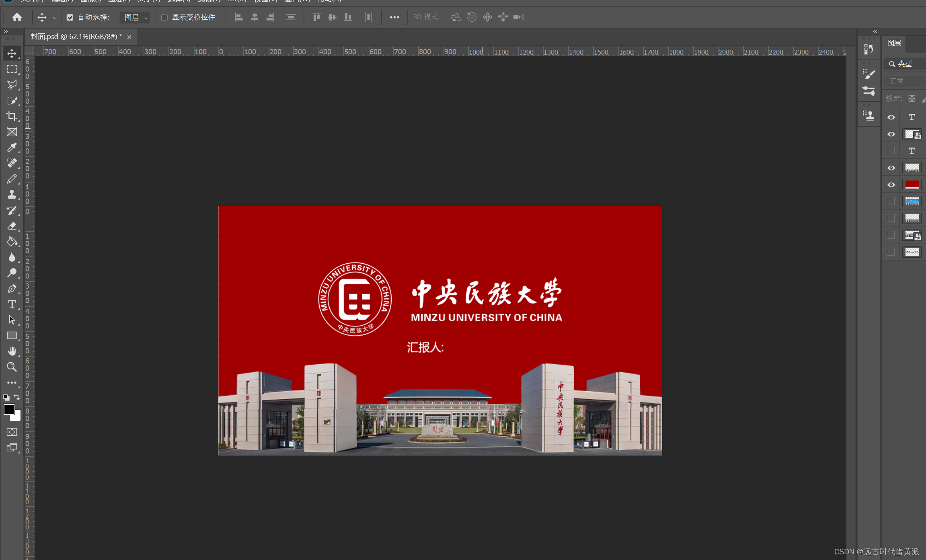Click the foreground color black swatch
The image size is (926, 560).
(x=8, y=409)
